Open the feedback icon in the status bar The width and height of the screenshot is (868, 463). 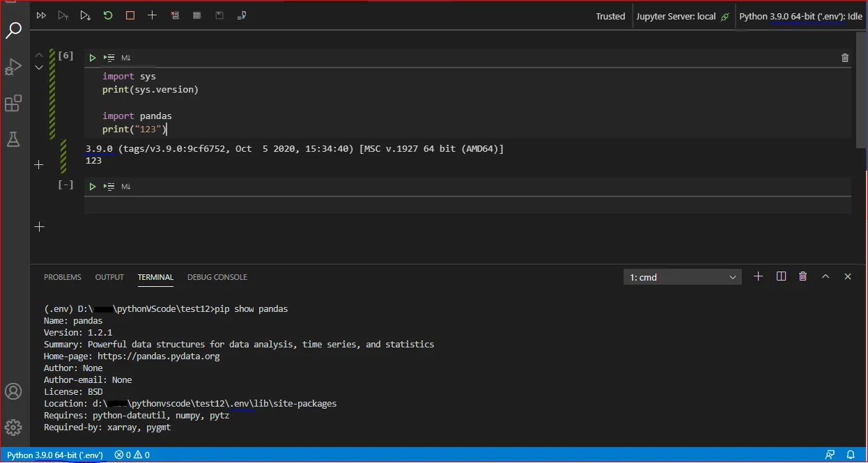(830, 455)
